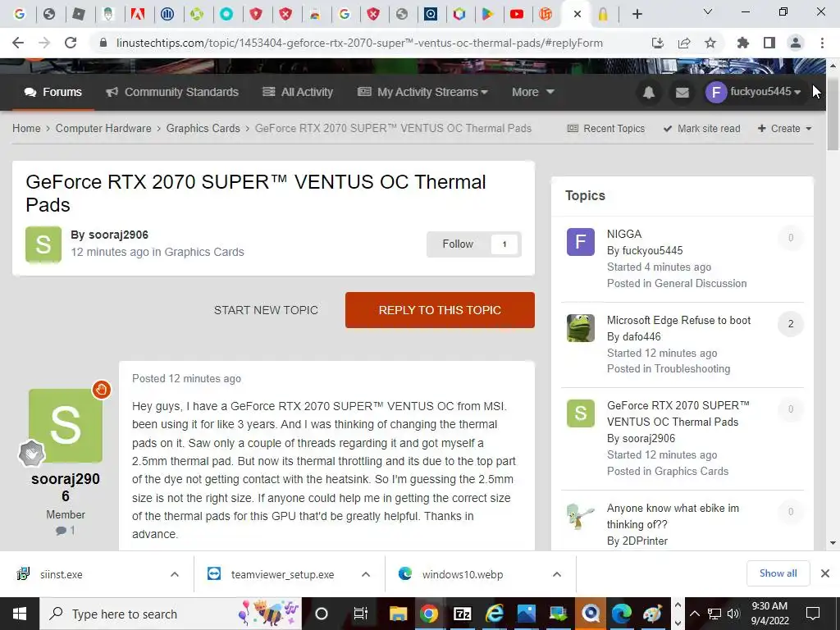Open Task View on the taskbar
This screenshot has width=840, height=630.
(x=361, y=614)
